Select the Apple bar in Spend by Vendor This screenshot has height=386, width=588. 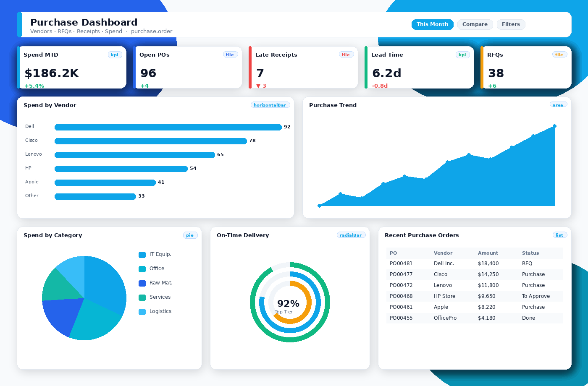(105, 183)
